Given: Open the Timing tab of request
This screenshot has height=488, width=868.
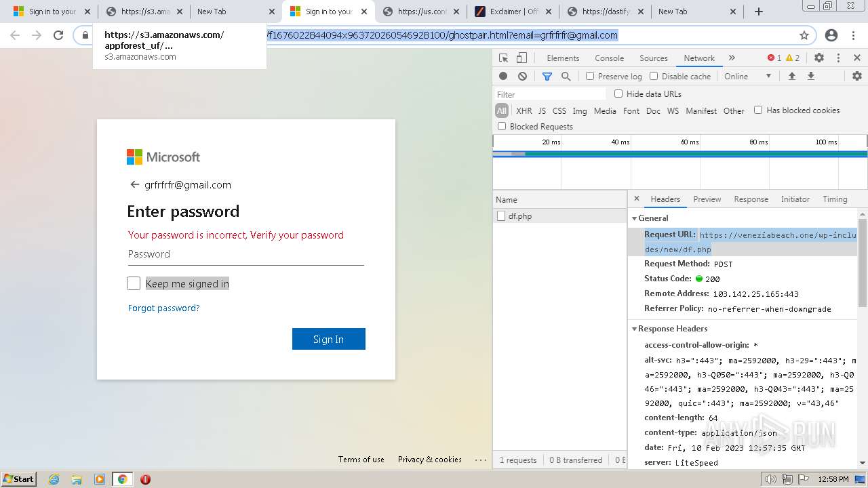Looking at the screenshot, I should [x=835, y=199].
